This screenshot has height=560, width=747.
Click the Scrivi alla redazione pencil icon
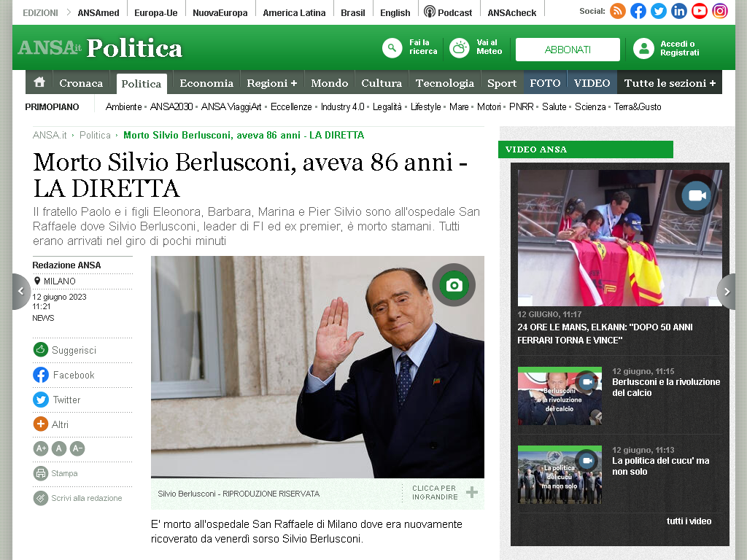(x=41, y=498)
